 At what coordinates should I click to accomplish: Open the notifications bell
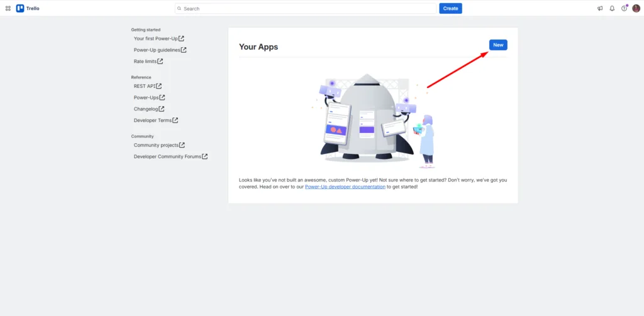click(612, 8)
